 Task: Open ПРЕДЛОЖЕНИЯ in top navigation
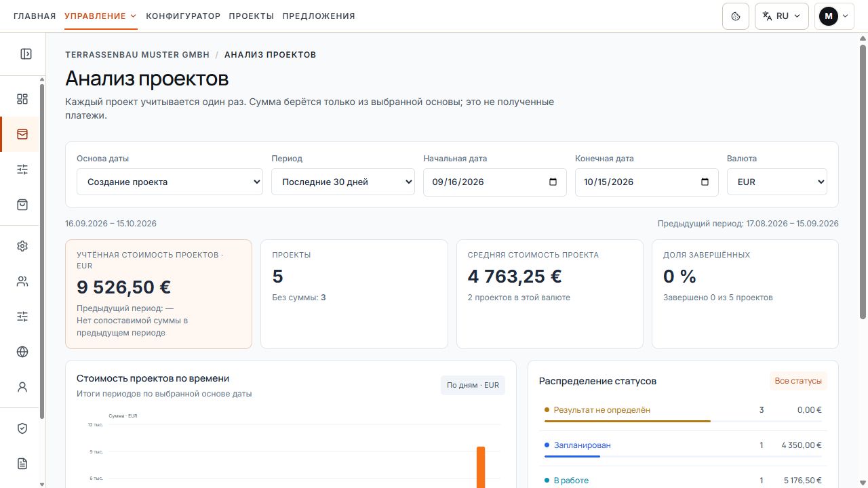319,16
